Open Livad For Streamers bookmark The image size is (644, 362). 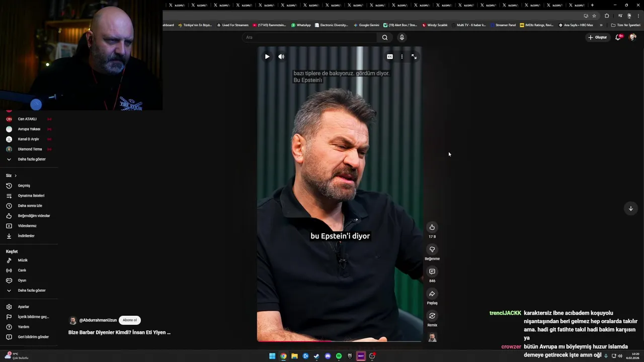(232, 25)
